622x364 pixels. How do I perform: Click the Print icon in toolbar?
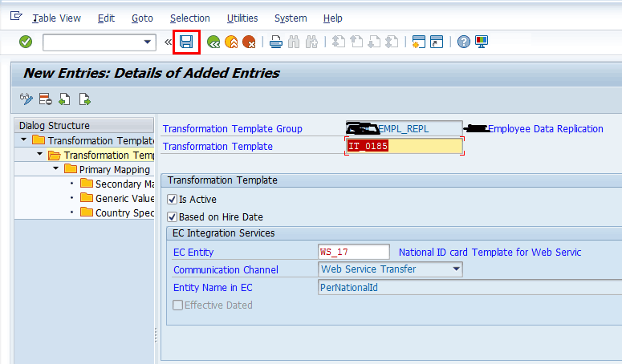[275, 42]
